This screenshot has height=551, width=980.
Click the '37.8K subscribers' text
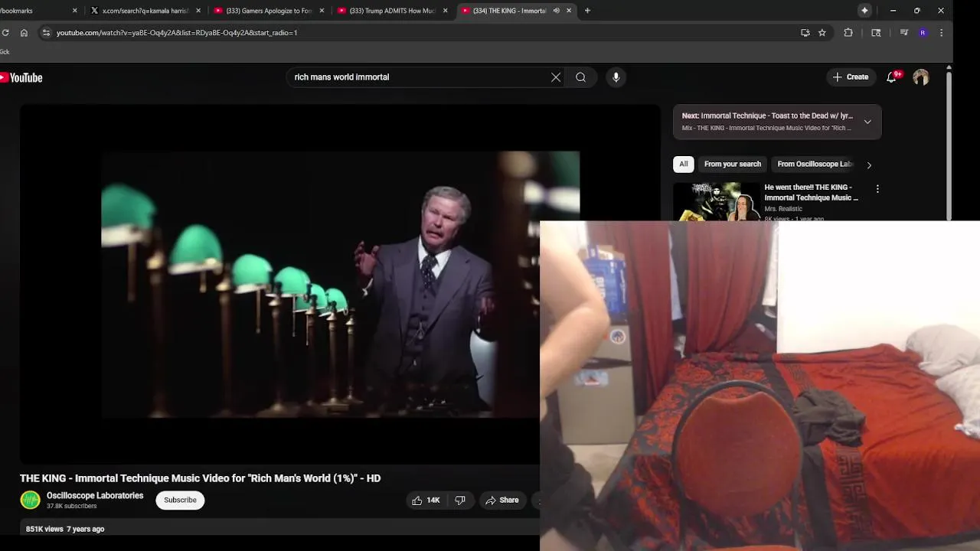point(72,507)
